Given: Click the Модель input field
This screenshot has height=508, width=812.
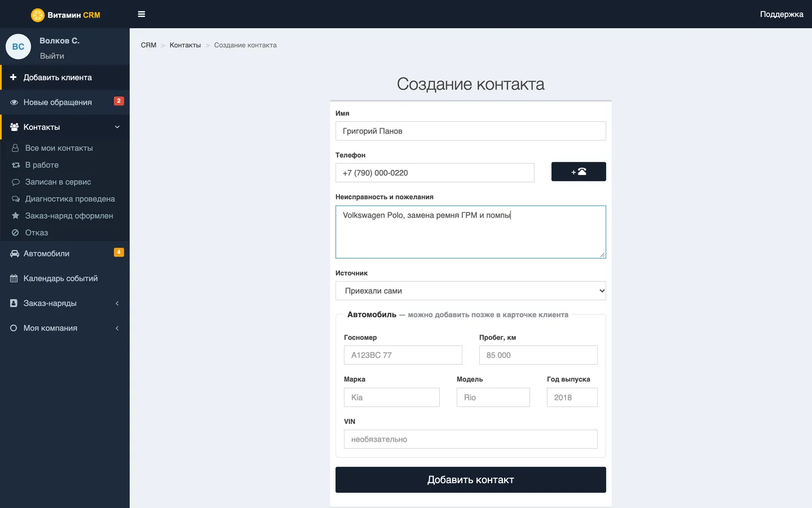Looking at the screenshot, I should pyautogui.click(x=493, y=397).
